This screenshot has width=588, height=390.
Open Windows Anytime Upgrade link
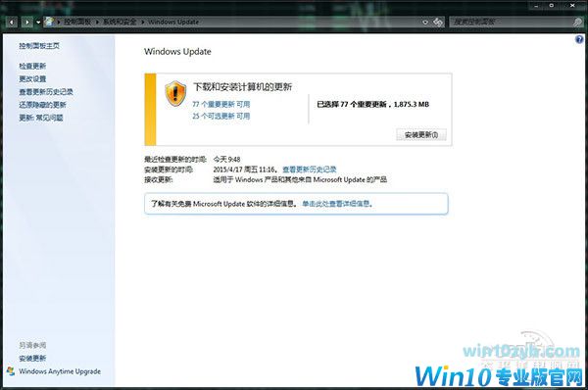click(60, 371)
